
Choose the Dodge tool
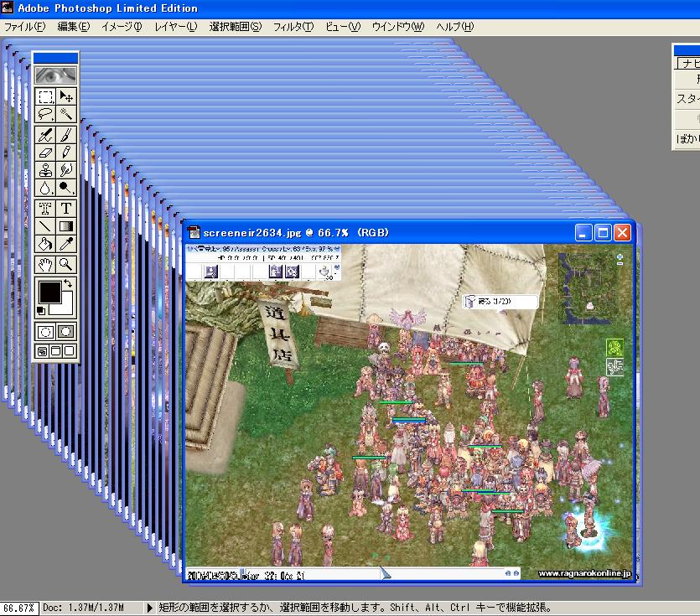coord(66,188)
